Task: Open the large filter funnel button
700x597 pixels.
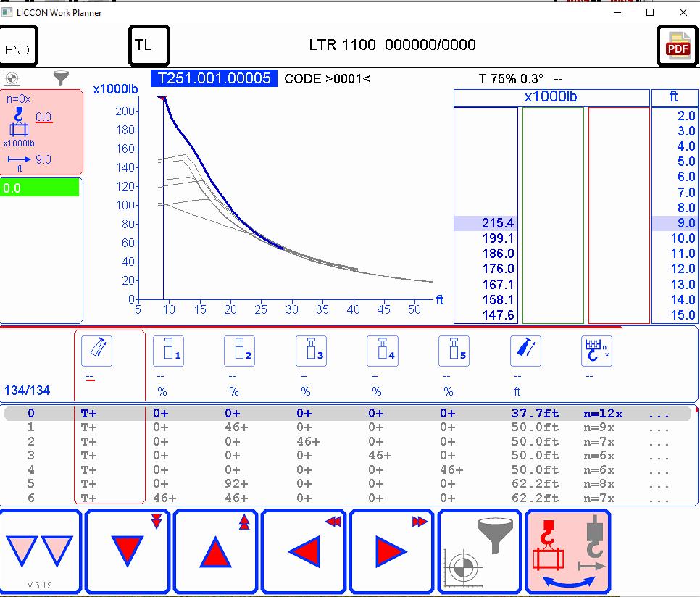Action: tap(480, 551)
